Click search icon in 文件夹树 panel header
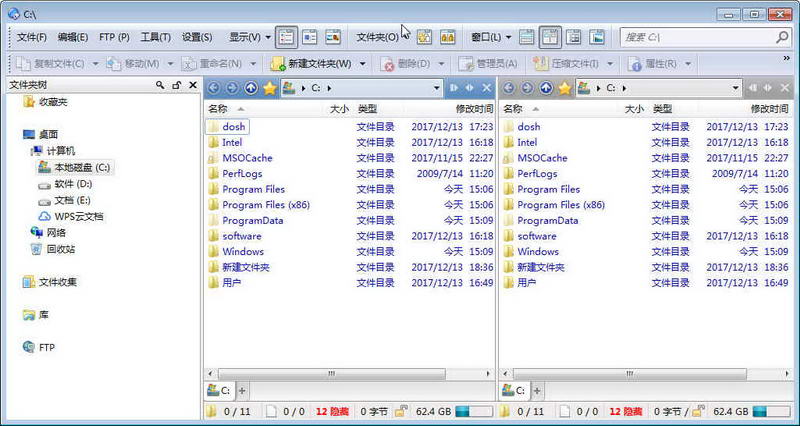This screenshot has height=426, width=800. pyautogui.click(x=160, y=85)
